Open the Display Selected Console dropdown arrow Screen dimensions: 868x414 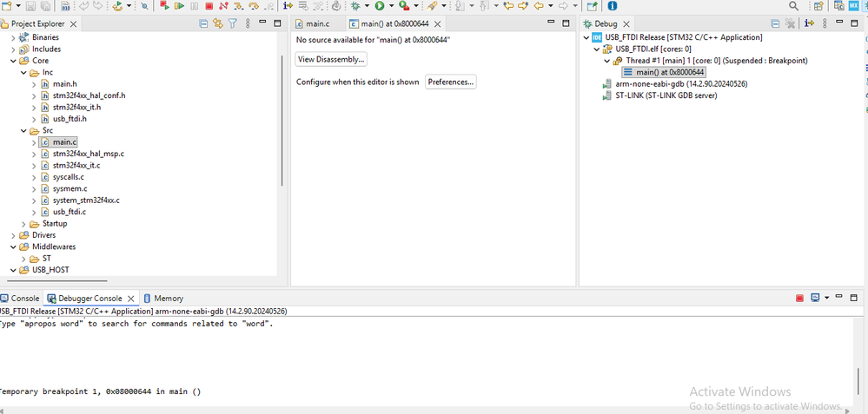tap(827, 298)
